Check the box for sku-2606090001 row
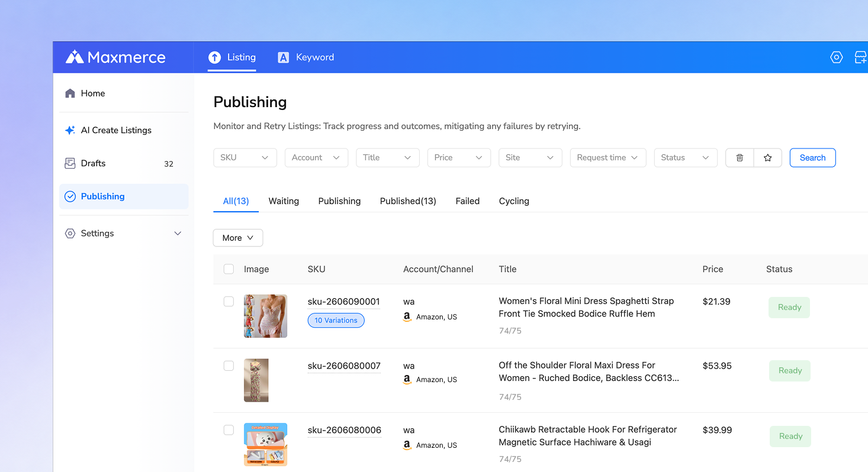This screenshot has height=472, width=868. pyautogui.click(x=229, y=302)
